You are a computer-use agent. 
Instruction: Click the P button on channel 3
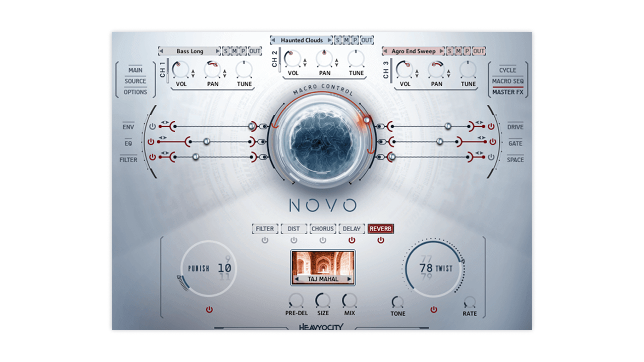pyautogui.click(x=467, y=51)
